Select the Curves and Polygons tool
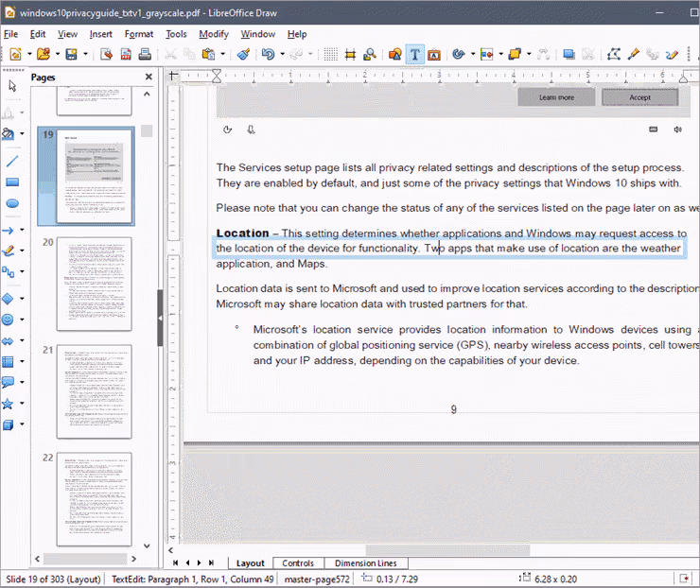Image resolution: width=700 pixels, height=588 pixels. pyautogui.click(x=8, y=251)
